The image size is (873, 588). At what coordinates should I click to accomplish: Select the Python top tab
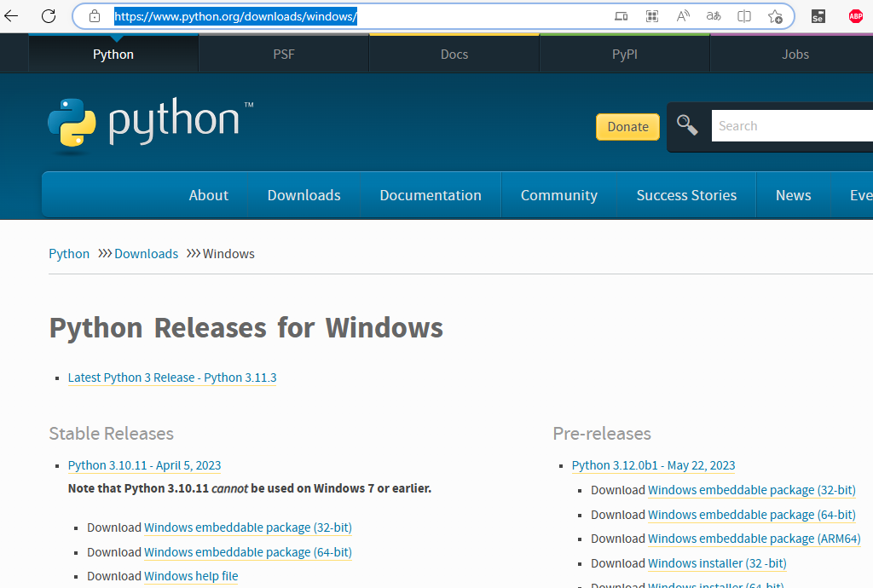pos(113,54)
